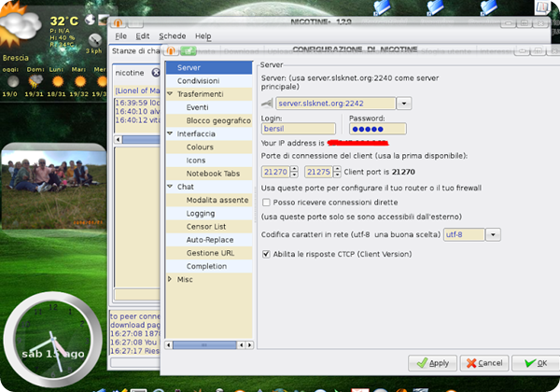Click the Nicotine icon in configuration title bar
Screen dimensions: 560x392
(x=171, y=50)
